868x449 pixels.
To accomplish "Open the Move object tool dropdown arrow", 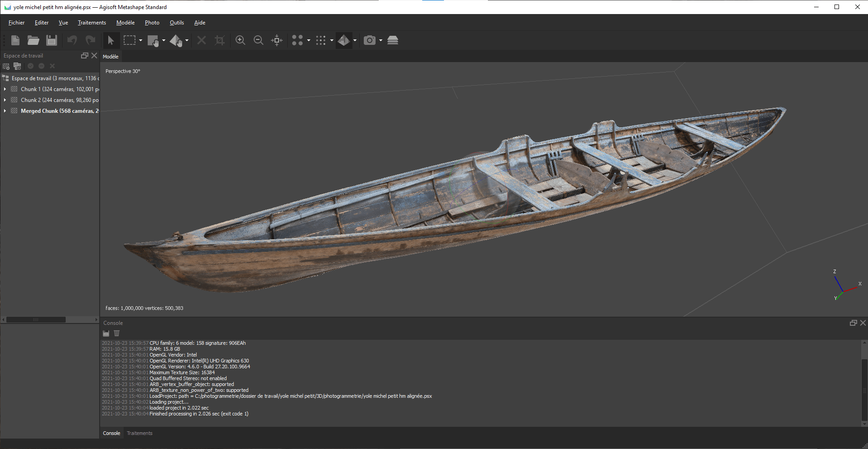I will tap(187, 40).
